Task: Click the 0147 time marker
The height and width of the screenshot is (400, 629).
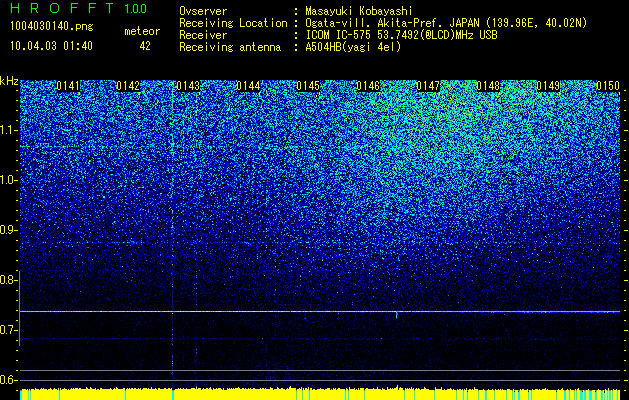Action: point(428,86)
